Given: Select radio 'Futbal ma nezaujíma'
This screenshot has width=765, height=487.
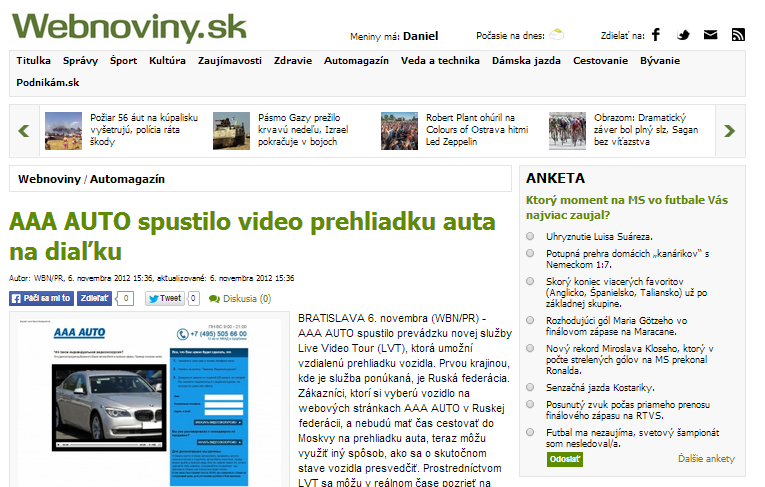Looking at the screenshot, I should 530,432.
